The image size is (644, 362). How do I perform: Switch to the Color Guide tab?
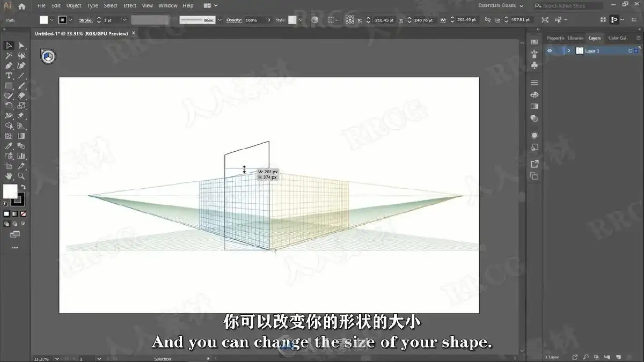pos(617,38)
